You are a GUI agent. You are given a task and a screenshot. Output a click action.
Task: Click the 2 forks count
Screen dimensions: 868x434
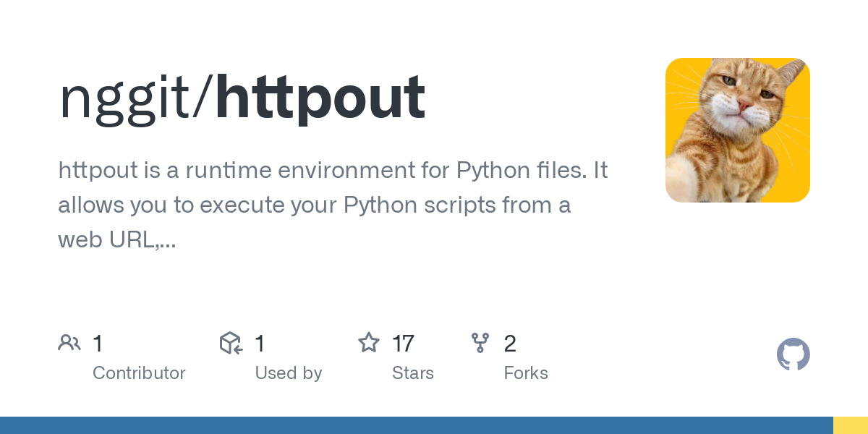pos(510,344)
